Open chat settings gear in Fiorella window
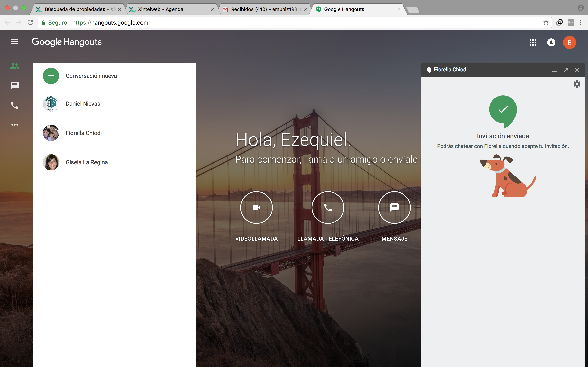This screenshot has width=588, height=367. pyautogui.click(x=577, y=84)
